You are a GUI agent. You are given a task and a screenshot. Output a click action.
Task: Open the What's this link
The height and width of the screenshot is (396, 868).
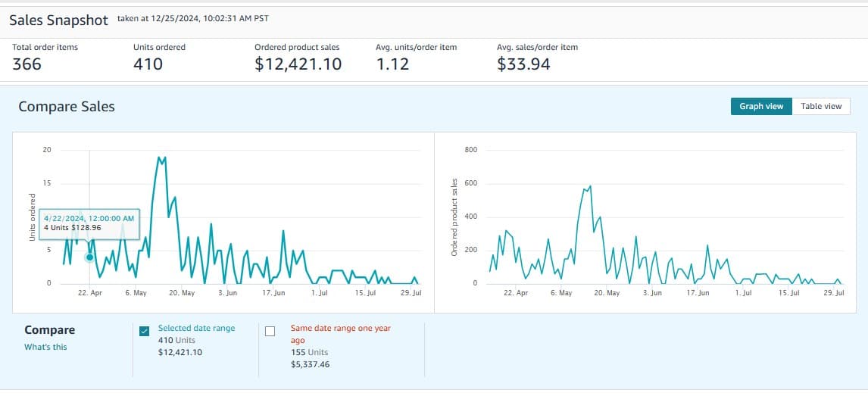[x=45, y=347]
